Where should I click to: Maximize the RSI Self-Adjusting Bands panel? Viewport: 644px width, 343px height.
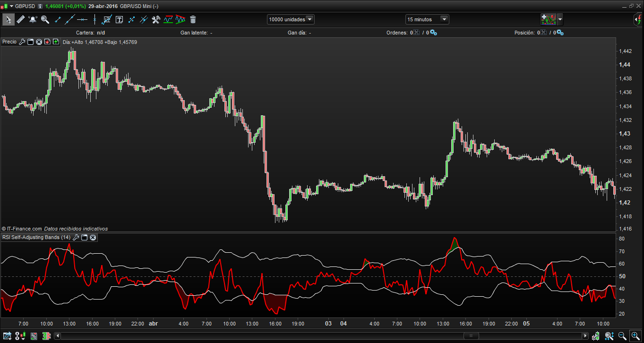(x=84, y=237)
